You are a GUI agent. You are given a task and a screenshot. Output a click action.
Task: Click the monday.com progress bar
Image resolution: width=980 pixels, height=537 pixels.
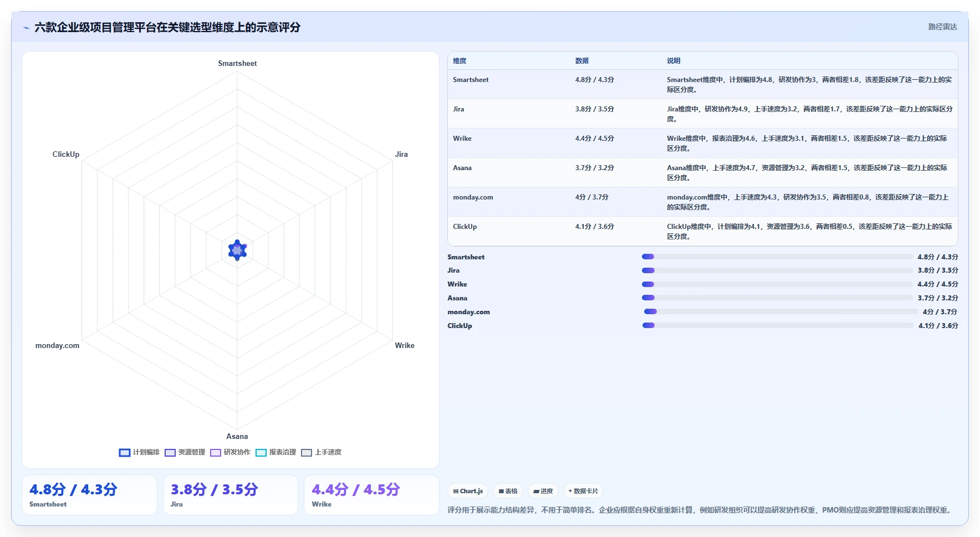[x=781, y=311]
